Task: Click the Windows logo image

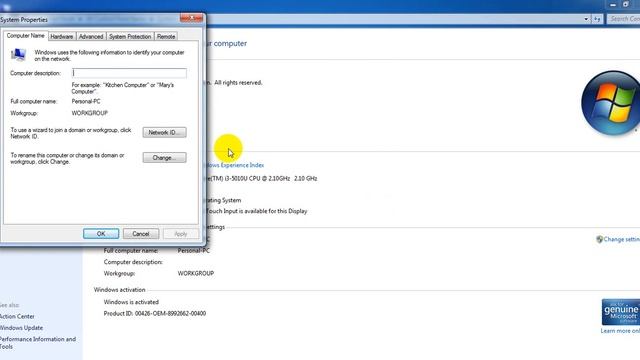Action: pos(611,103)
